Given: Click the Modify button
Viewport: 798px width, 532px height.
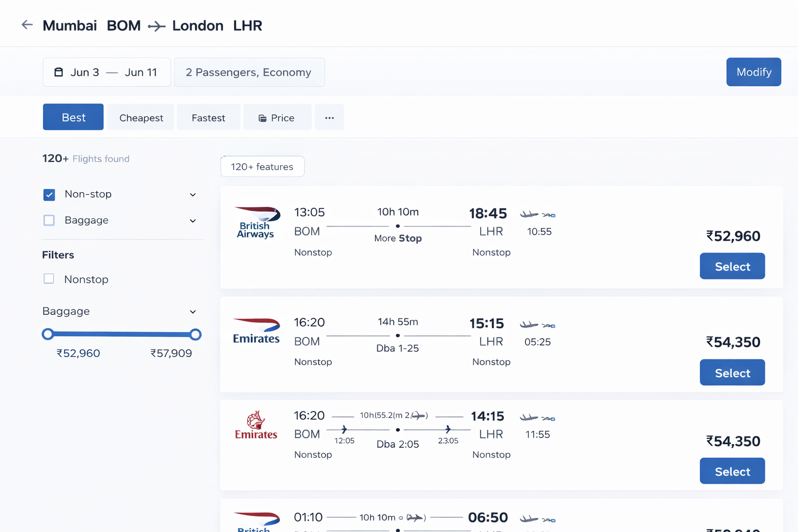Looking at the screenshot, I should pos(753,72).
